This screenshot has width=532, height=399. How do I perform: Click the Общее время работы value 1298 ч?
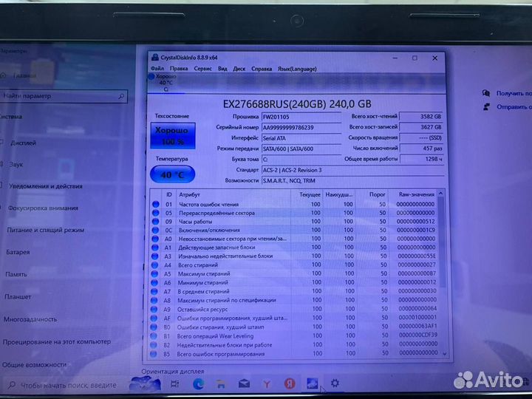(x=421, y=159)
